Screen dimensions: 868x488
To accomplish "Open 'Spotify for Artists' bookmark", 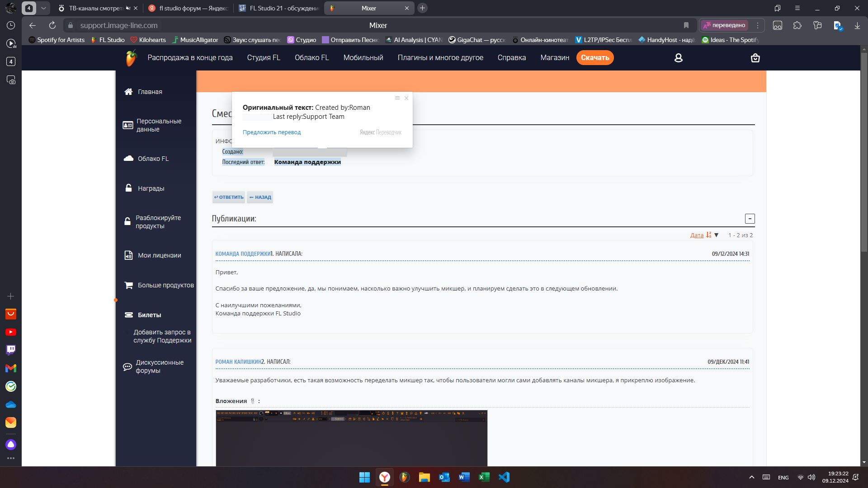I will 57,40.
